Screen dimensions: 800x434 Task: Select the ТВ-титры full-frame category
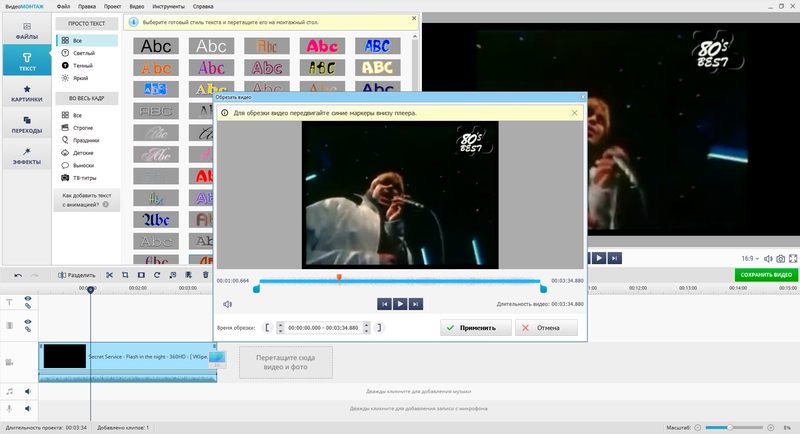point(87,178)
